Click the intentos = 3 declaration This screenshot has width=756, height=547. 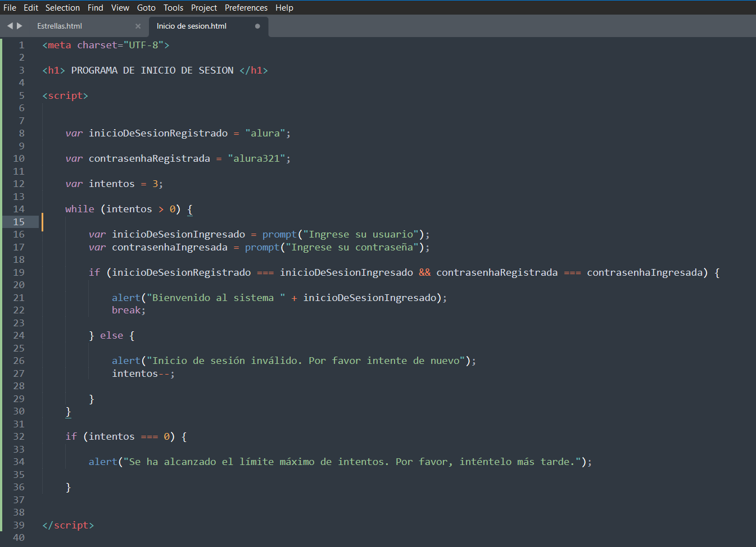click(x=114, y=184)
